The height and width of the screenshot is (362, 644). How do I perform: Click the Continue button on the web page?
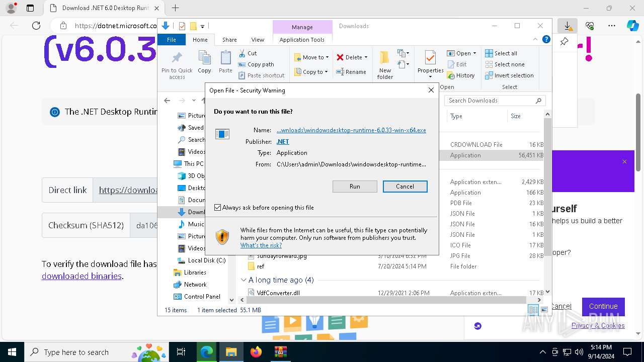(x=603, y=306)
